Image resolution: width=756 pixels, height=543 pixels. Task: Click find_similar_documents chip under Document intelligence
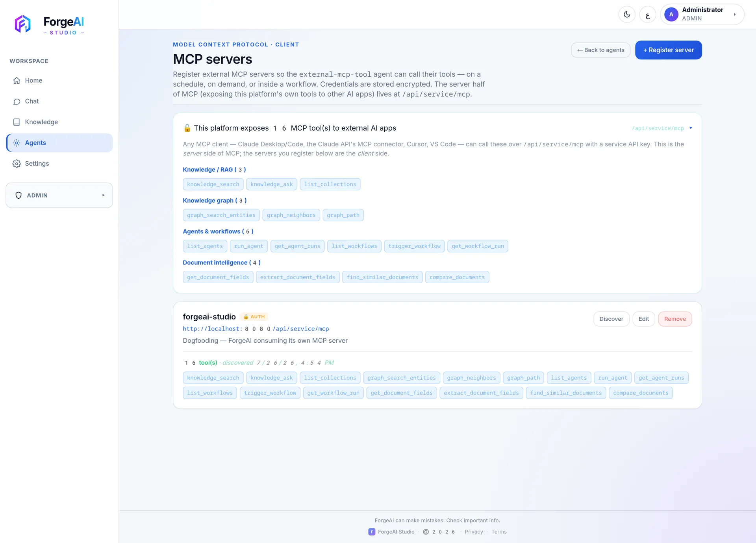pos(382,277)
